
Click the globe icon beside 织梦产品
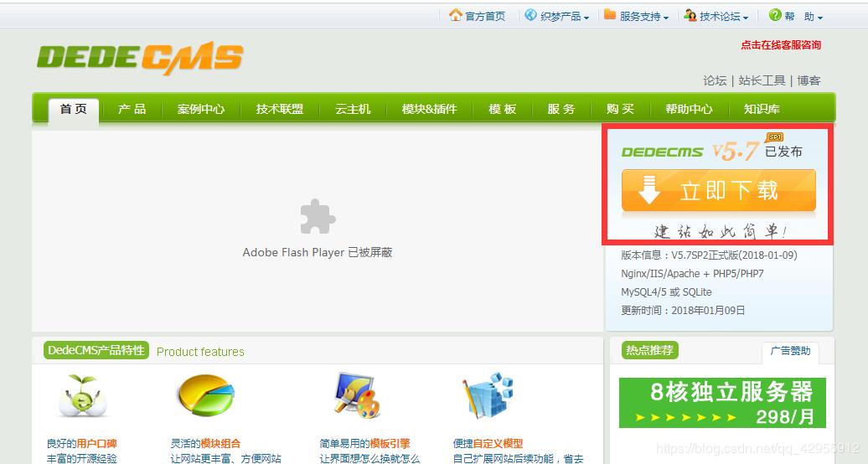click(530, 15)
